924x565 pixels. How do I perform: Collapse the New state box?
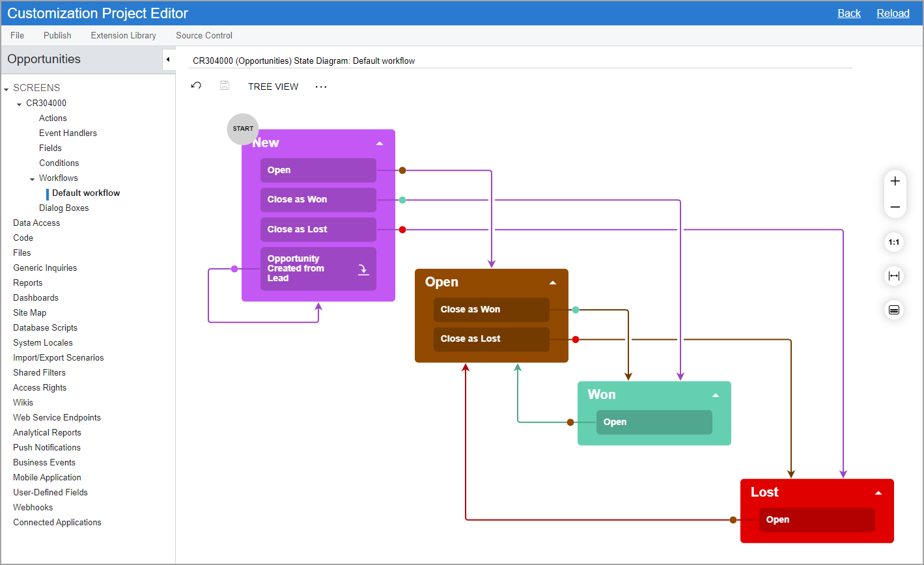click(380, 143)
